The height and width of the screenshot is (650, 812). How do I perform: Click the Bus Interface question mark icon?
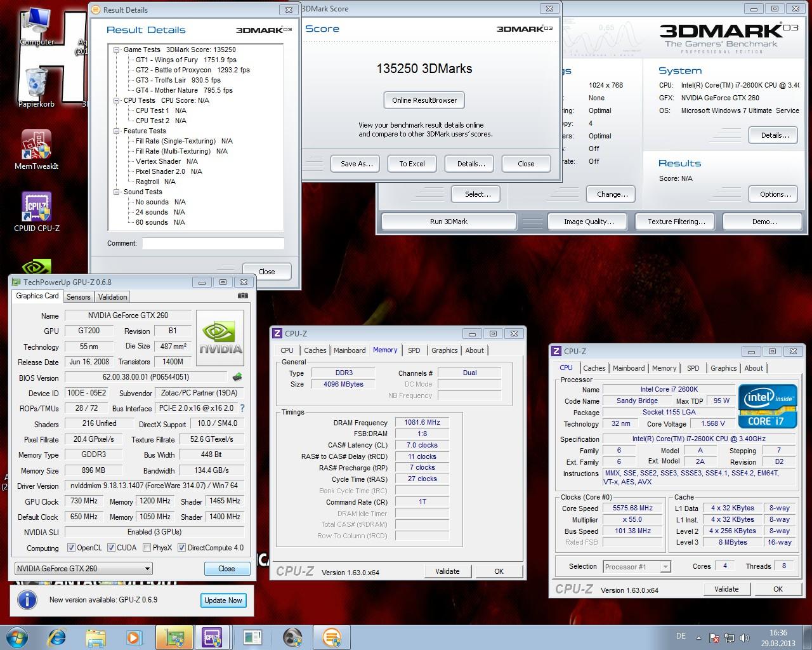click(x=242, y=408)
